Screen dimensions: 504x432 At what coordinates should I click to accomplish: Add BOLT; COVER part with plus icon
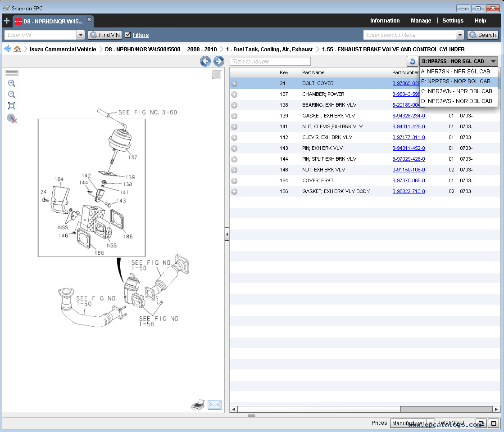(234, 84)
